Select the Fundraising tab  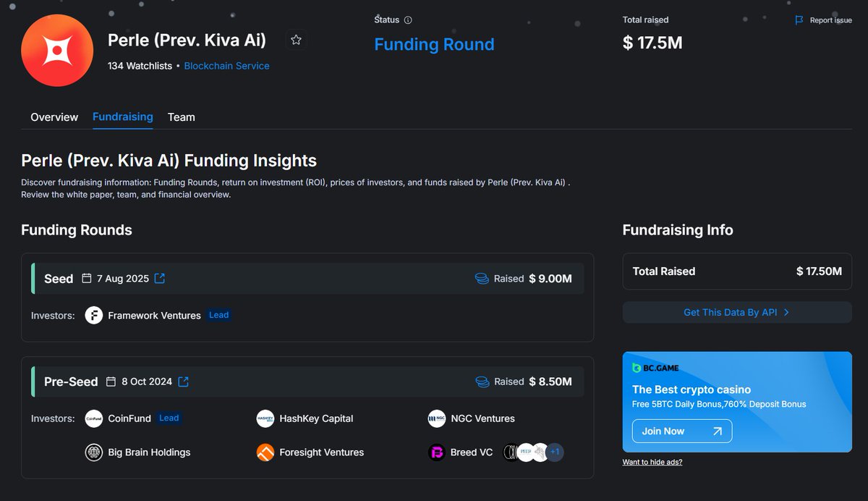tap(123, 117)
